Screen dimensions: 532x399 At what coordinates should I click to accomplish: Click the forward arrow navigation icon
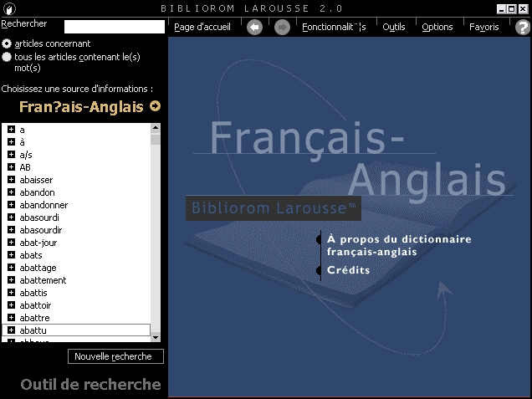point(282,27)
